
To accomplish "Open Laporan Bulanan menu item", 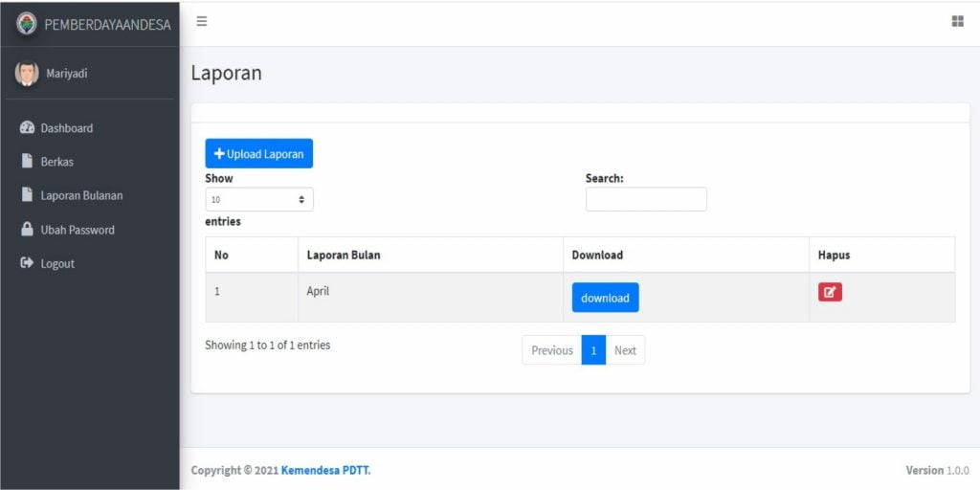I will [x=81, y=195].
